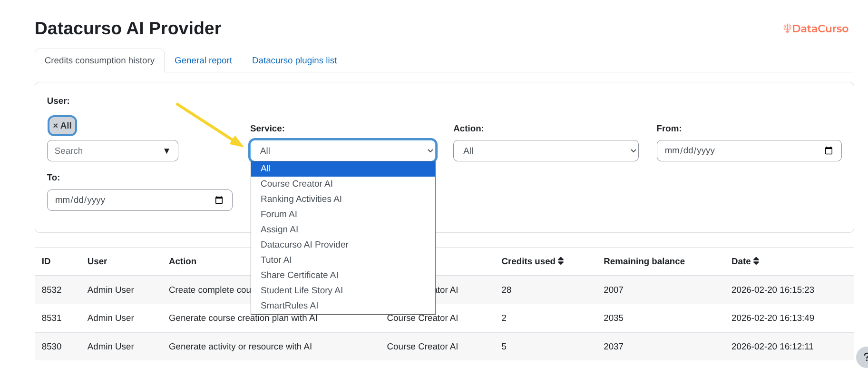
Task: Click the DataCurso logo
Action: 816,29
